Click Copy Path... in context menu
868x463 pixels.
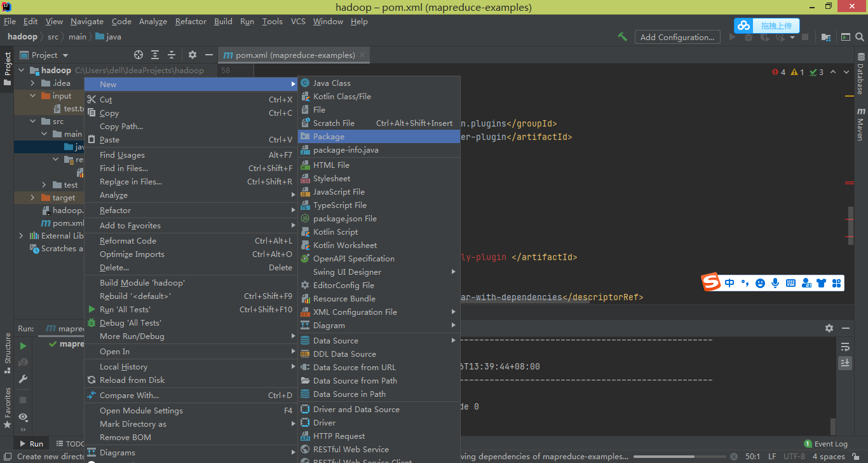tap(191, 126)
